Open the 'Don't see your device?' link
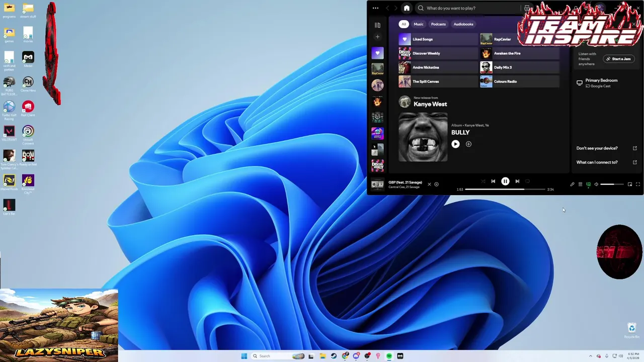The width and height of the screenshot is (644, 362). (607, 148)
